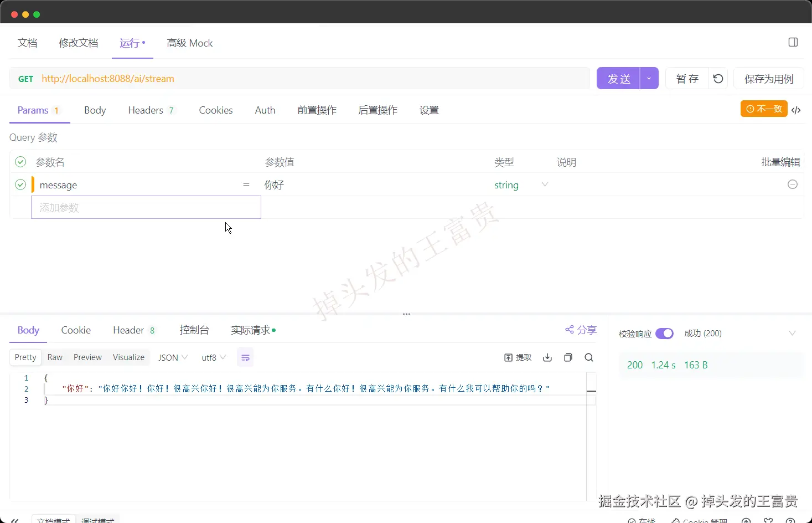Open search in response with magnifier icon
This screenshot has height=523, width=812.
point(589,357)
